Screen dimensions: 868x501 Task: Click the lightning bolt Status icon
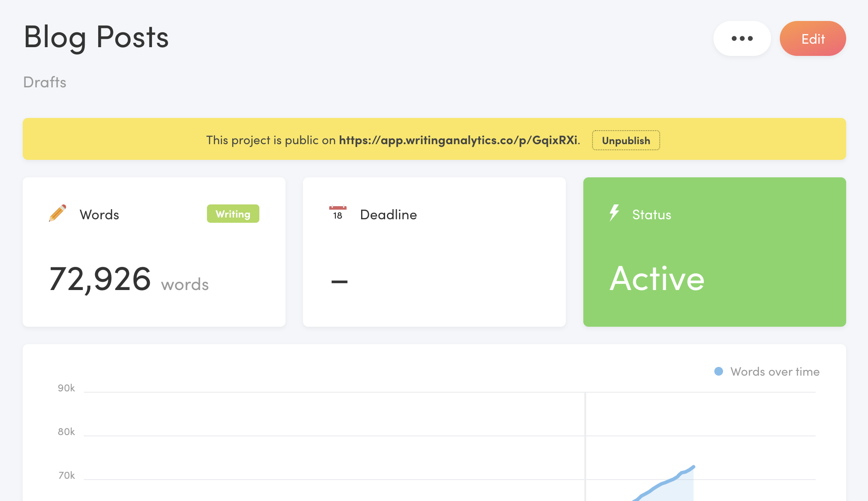[614, 213]
